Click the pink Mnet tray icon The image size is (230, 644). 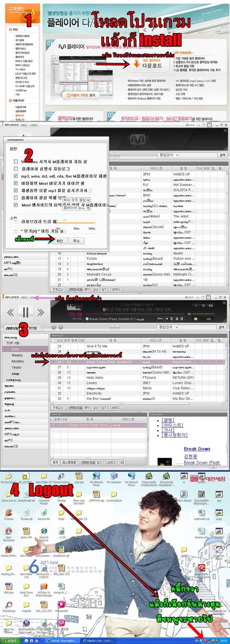205,641
